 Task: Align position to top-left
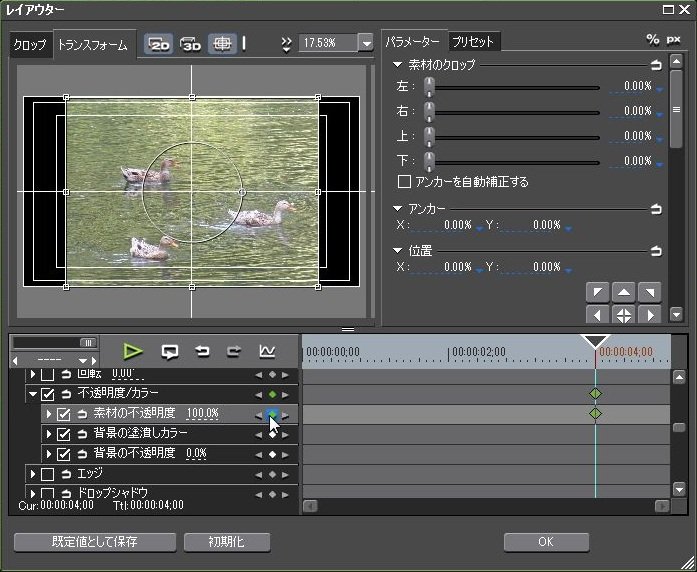[x=598, y=292]
